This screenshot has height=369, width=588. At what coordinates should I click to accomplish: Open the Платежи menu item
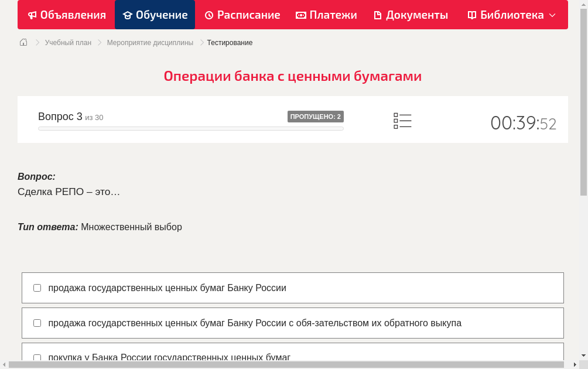[333, 15]
